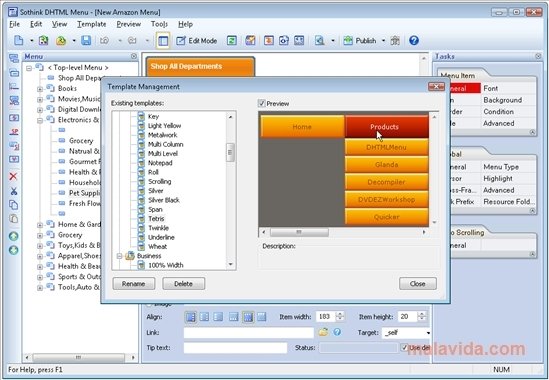The width and height of the screenshot is (549, 380).
Task: Open the Edit menu
Action: click(x=36, y=24)
